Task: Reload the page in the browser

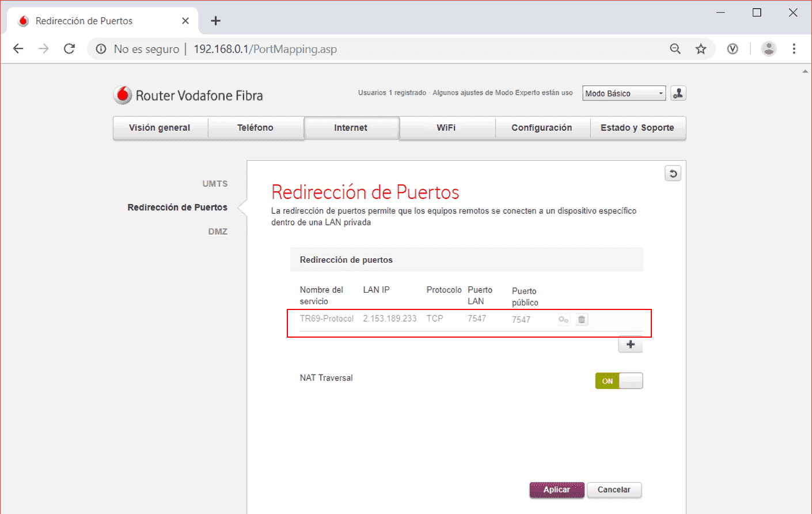Action: pyautogui.click(x=69, y=49)
